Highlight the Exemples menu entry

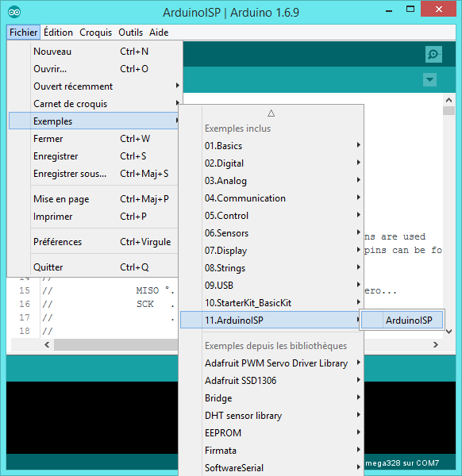94,121
